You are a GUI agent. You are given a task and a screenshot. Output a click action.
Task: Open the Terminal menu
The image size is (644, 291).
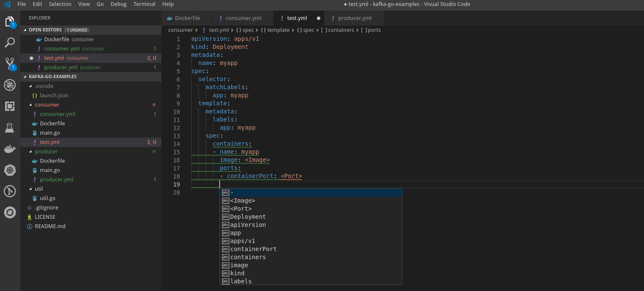(x=144, y=4)
